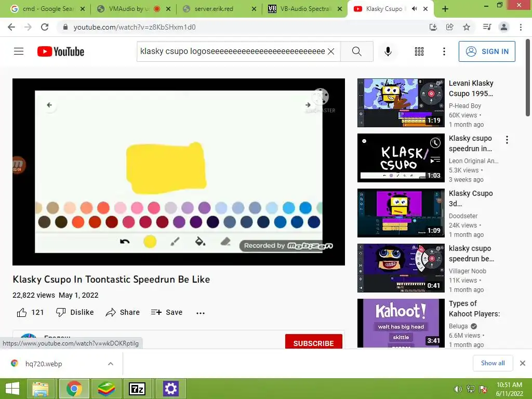Open action menu for Klasky csupo speedrun in
Screen dimensions: 532x399
click(507, 140)
